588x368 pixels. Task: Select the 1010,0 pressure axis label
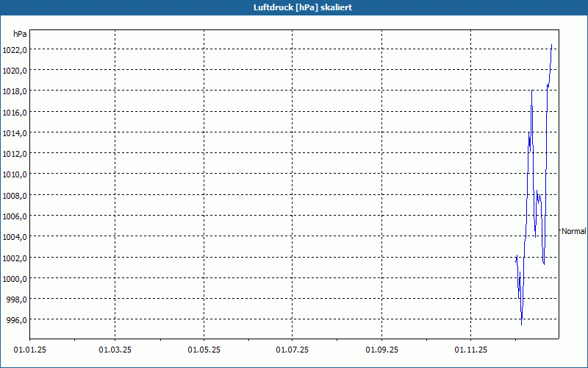click(x=16, y=174)
